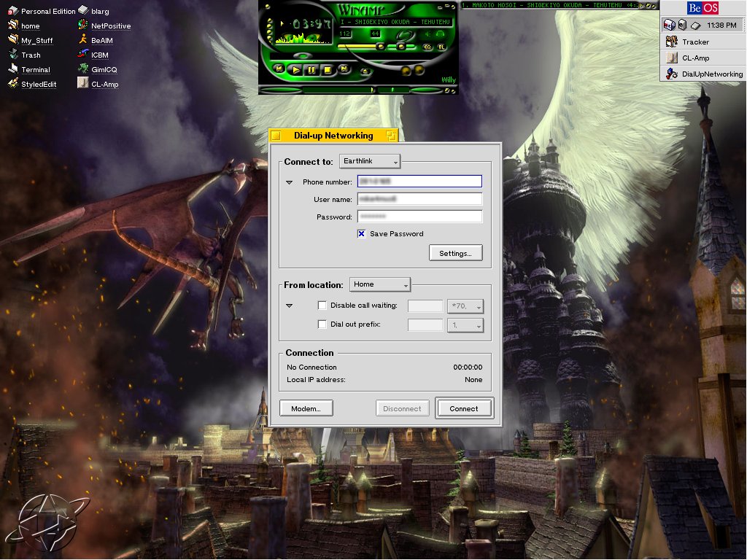Launch ICBM from the desktop
Screen dimensions: 747x560
click(83, 54)
